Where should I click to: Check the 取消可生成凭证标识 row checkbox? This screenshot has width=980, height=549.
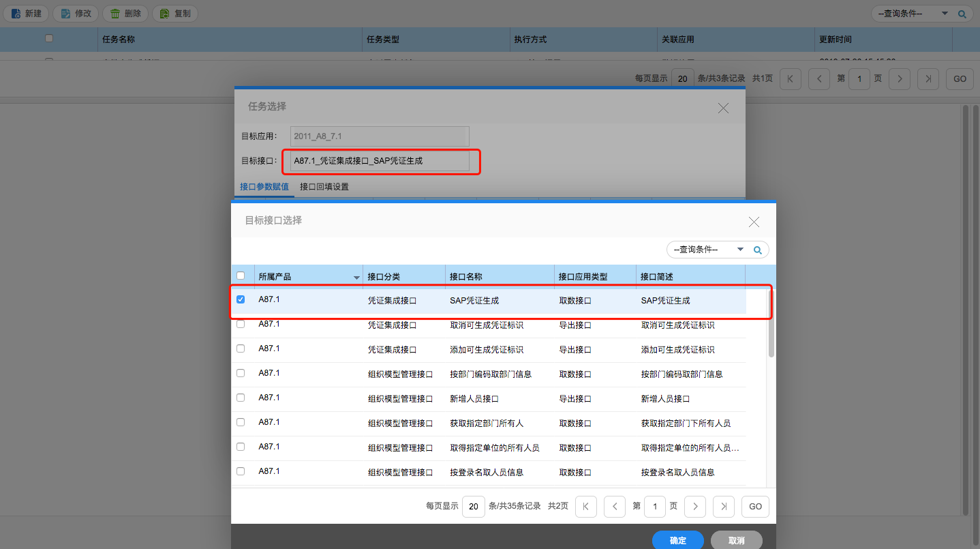coord(241,324)
